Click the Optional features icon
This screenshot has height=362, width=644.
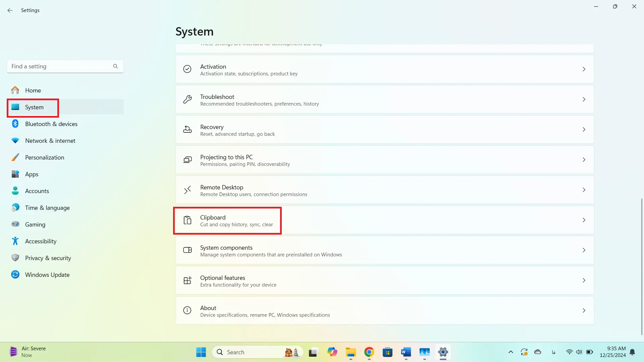187,281
